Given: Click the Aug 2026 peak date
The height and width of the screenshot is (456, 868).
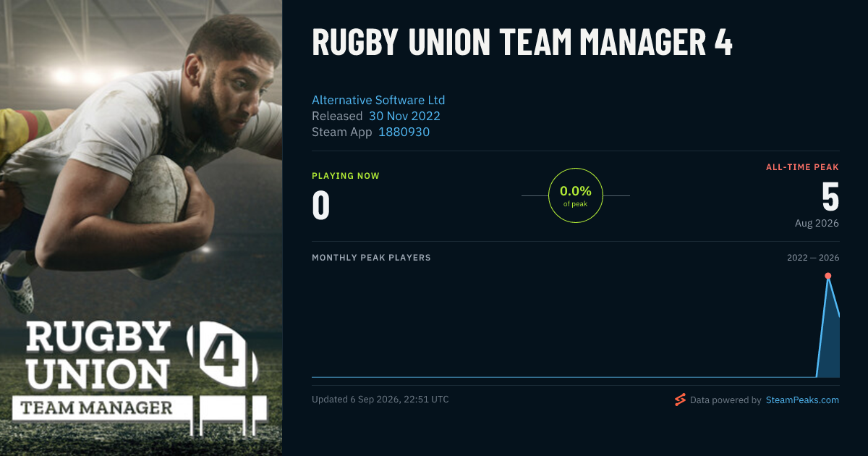Looking at the screenshot, I should pyautogui.click(x=817, y=223).
